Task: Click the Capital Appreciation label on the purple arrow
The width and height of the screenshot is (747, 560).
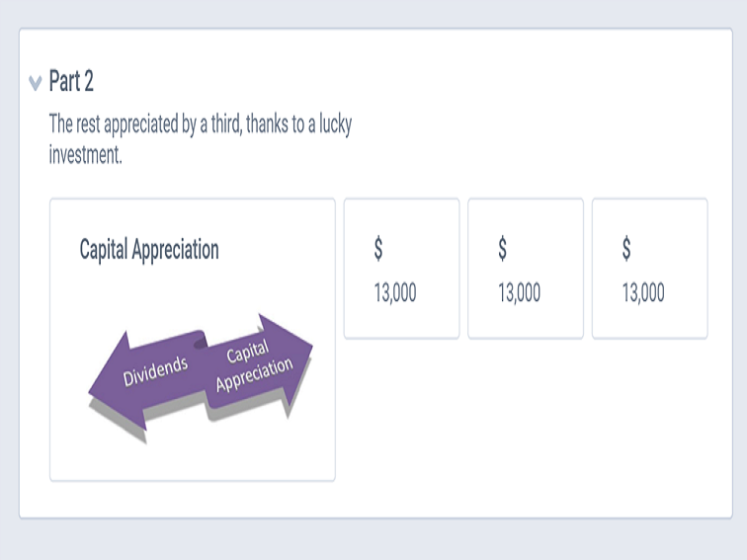Action: [x=254, y=365]
